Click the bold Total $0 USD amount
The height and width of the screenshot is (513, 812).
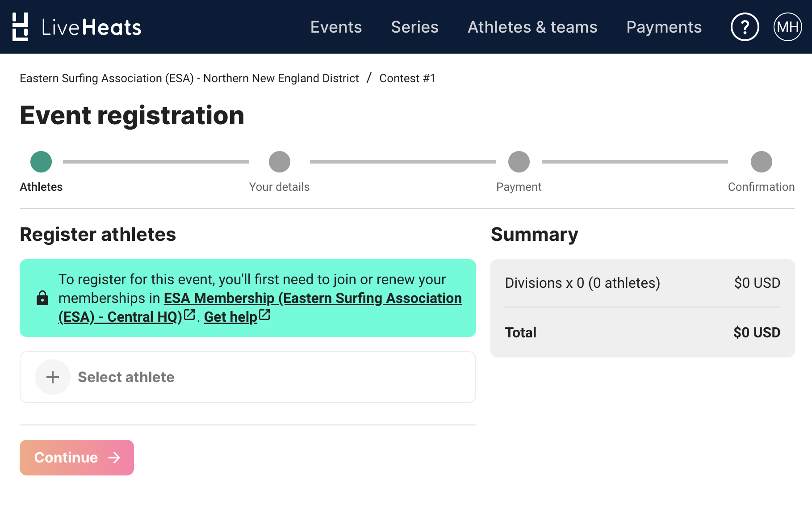(757, 332)
